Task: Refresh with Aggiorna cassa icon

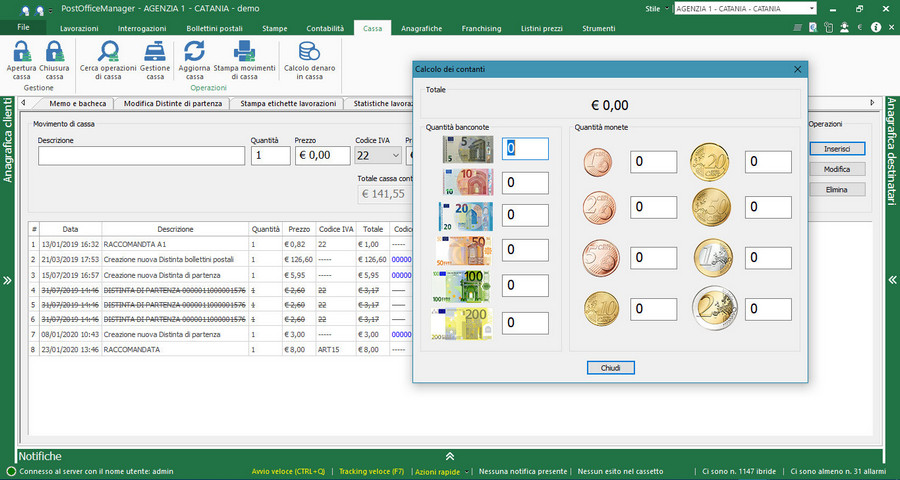Action: tap(195, 51)
